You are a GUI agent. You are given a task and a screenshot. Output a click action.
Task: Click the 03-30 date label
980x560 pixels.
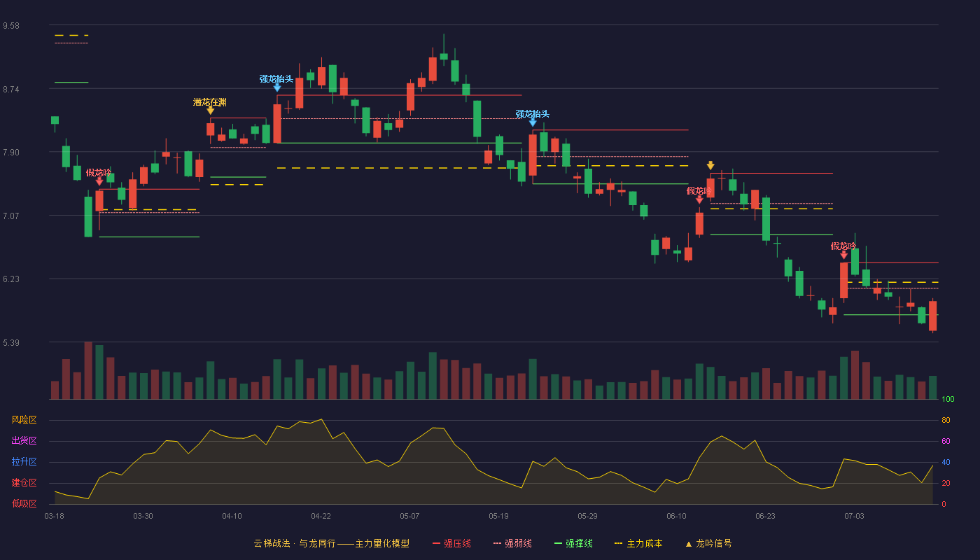click(x=143, y=516)
